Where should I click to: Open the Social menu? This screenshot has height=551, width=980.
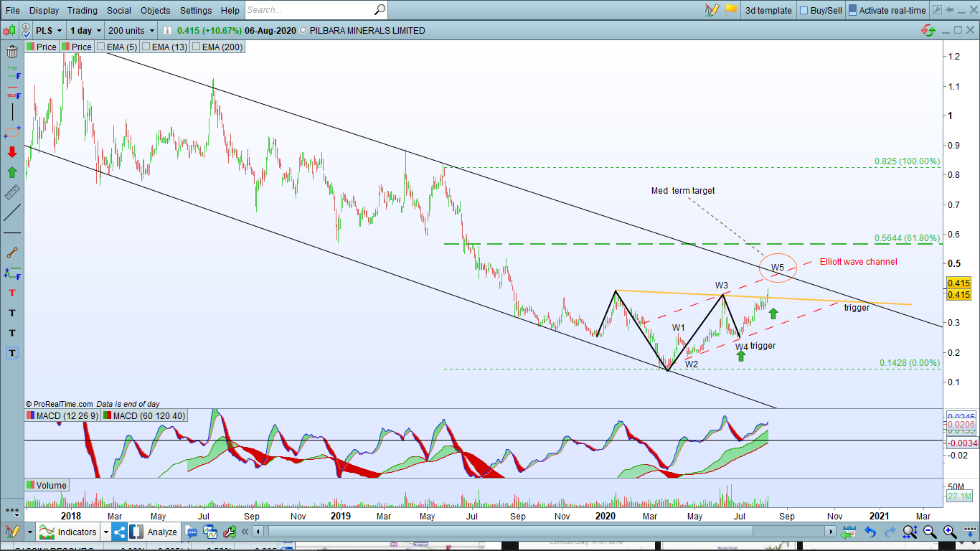[119, 10]
